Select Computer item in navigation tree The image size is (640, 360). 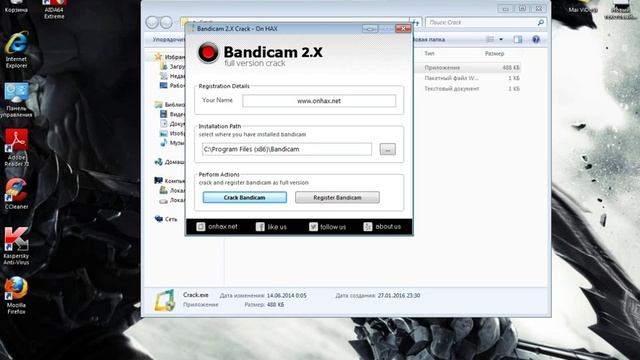pos(169,180)
